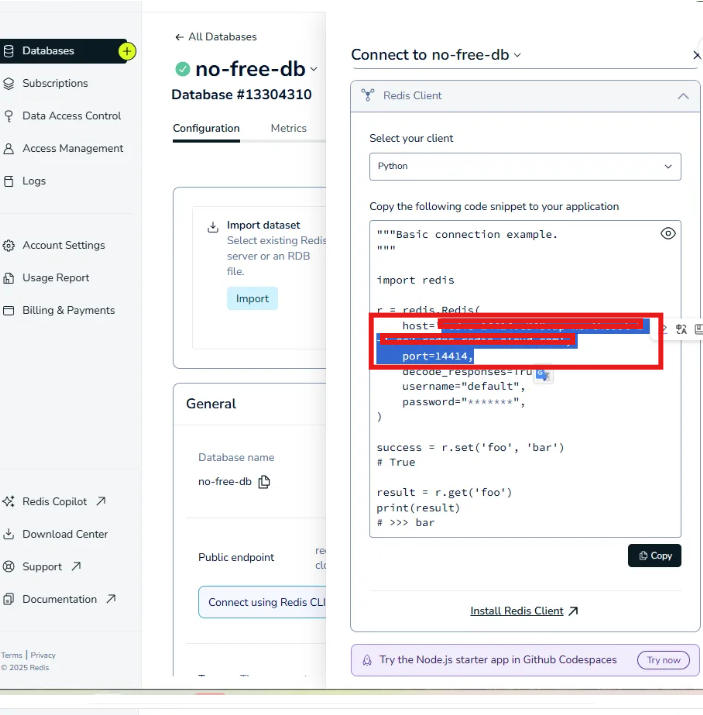The image size is (703, 715).
Task: Open Billing & Payments page
Action: point(68,310)
